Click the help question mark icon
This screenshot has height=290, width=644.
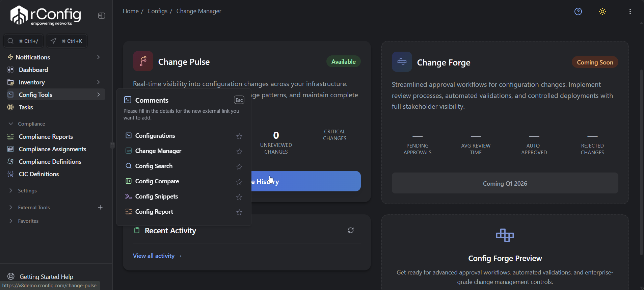(578, 11)
